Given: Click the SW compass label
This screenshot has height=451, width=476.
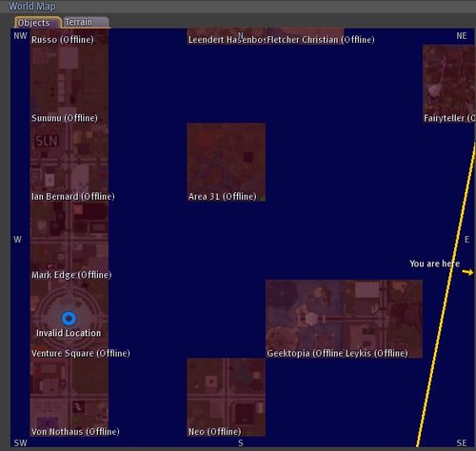Looking at the screenshot, I should point(20,442).
